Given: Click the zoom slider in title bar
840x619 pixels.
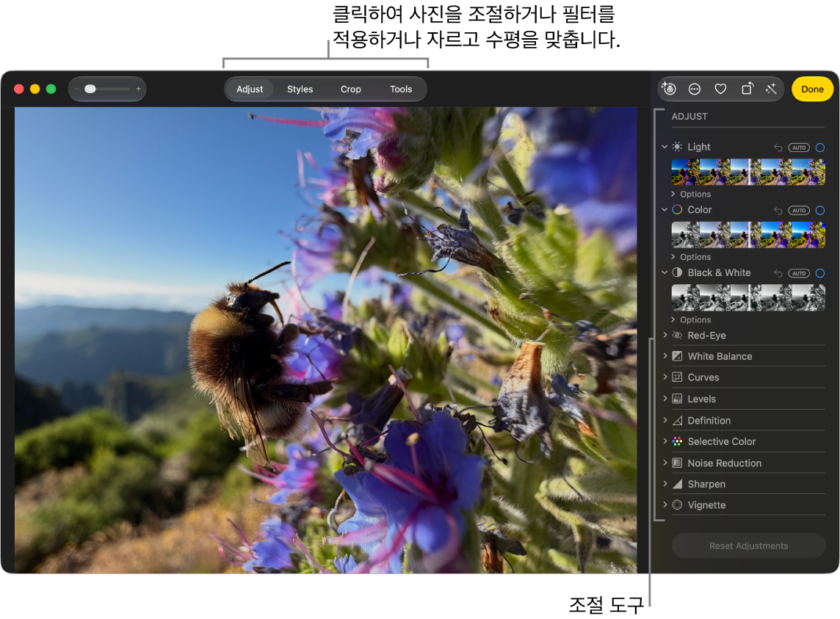Looking at the screenshot, I should click(107, 89).
